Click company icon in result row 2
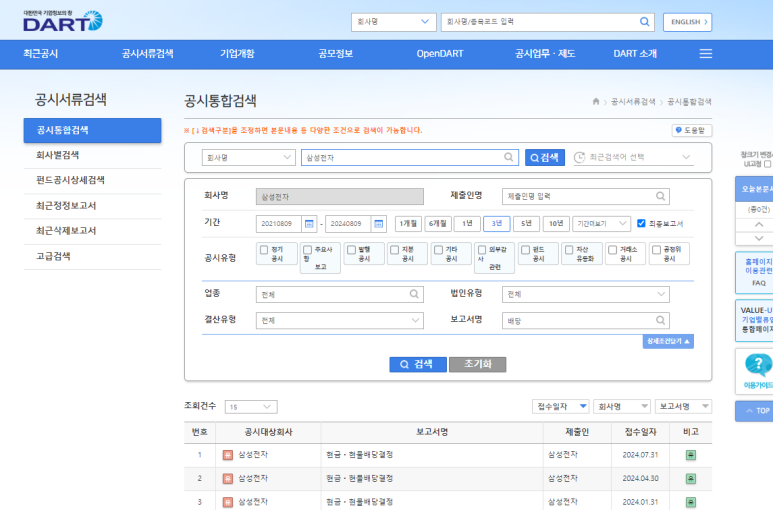The image size is (773, 510). tap(227, 478)
